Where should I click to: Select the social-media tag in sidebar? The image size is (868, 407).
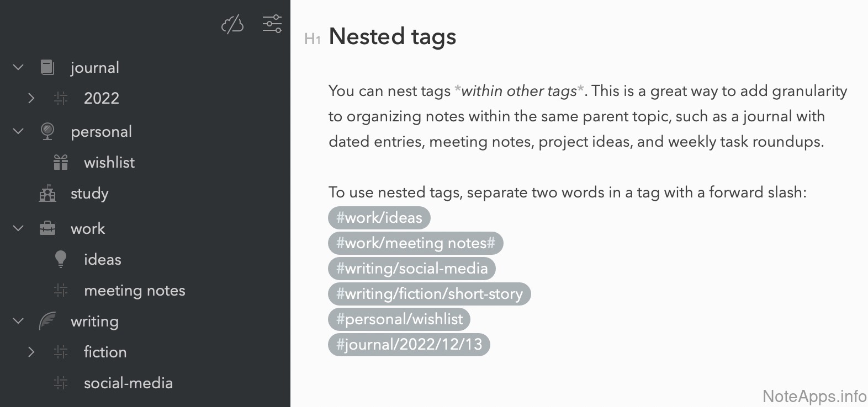[128, 383]
